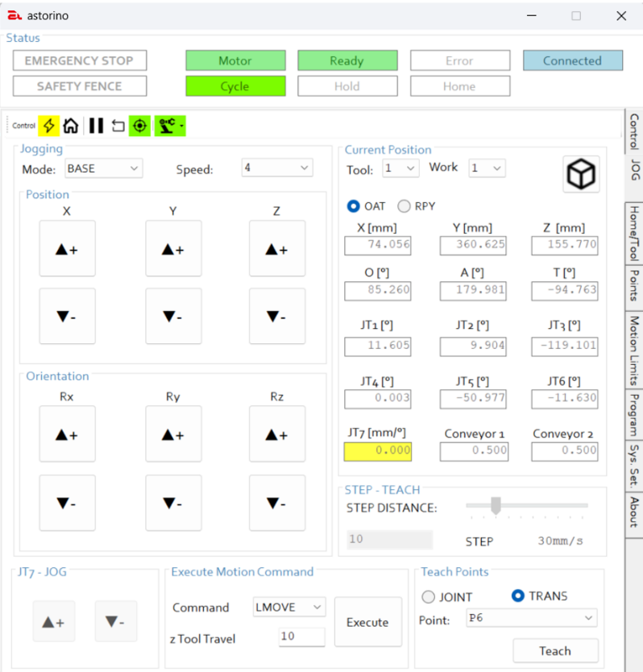Viewport: 643px width, 672px height.
Task: Open the Command dropdown set to LMOVE
Action: [288, 607]
